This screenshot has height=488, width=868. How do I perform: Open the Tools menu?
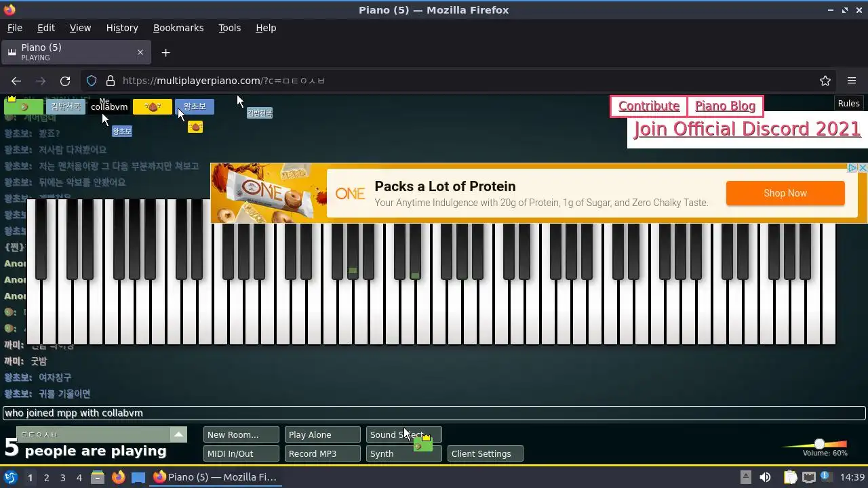[229, 28]
